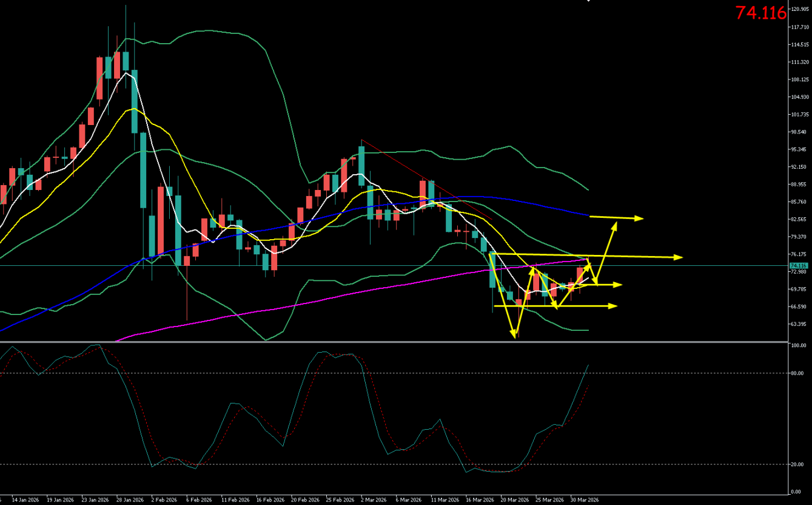812x505 pixels.
Task: Click the longest yellow horizontal arrow's arrowhead
Action: pos(679,257)
